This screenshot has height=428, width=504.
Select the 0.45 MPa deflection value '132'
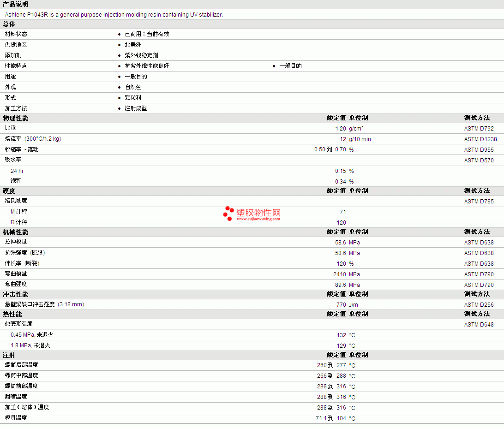point(341,335)
